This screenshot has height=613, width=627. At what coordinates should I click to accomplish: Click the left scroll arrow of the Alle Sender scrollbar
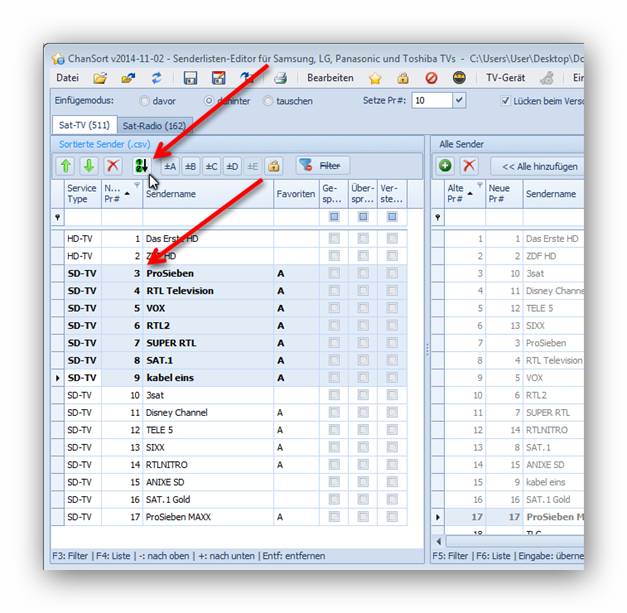click(439, 541)
